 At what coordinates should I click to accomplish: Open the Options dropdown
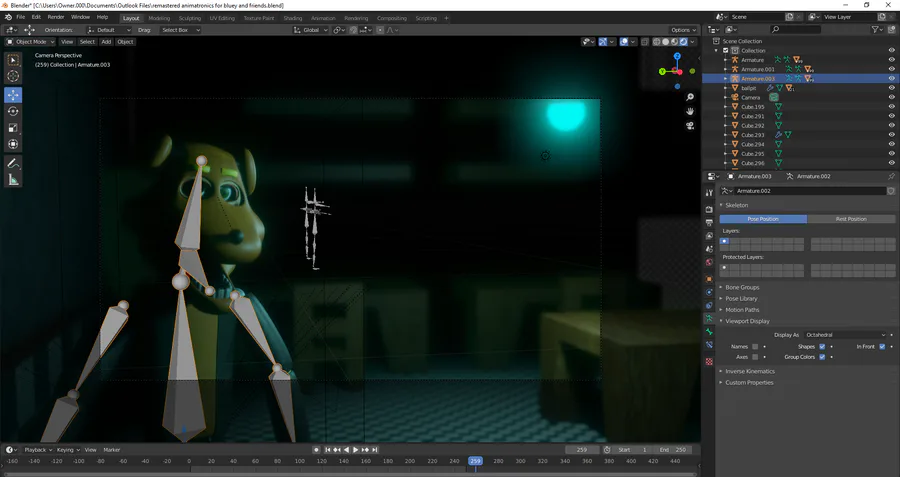683,30
